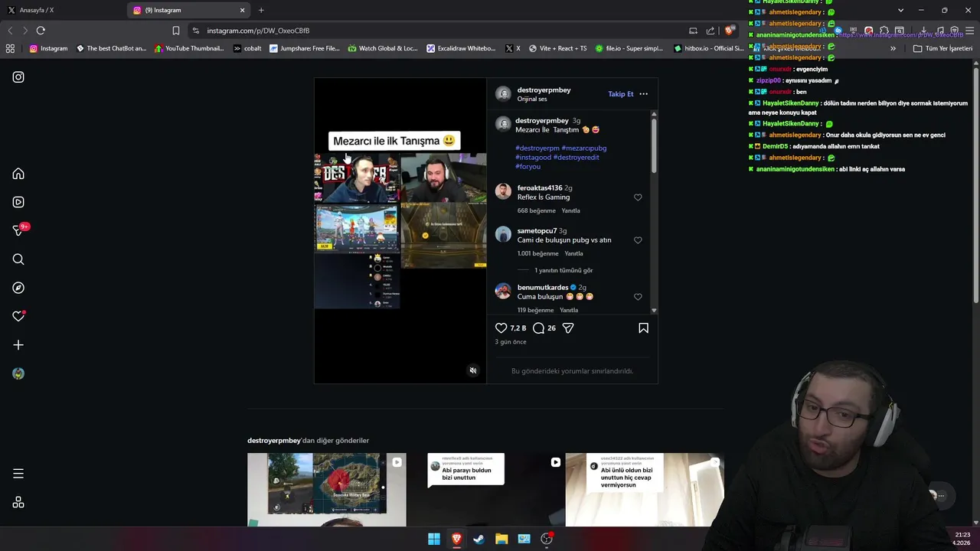Open 'Tüm Yer İşaretleri' bookmarks folder
This screenshot has width=980, height=551.
point(942,48)
